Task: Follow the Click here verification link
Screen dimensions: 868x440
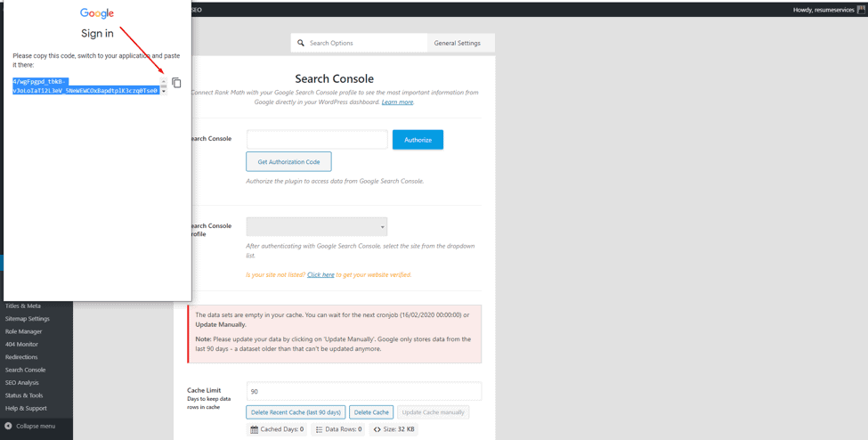Action: (x=320, y=274)
